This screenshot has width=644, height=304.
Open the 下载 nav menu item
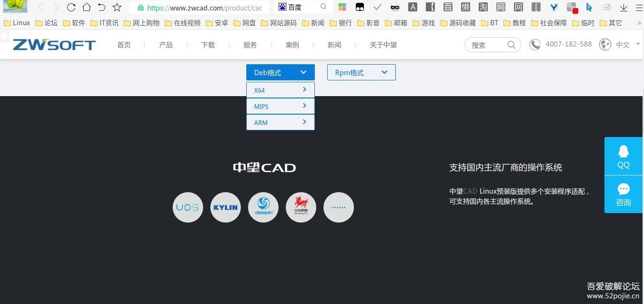coord(208,45)
